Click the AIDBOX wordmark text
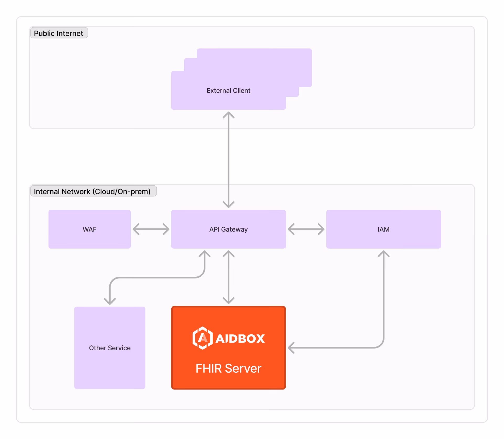This screenshot has width=504, height=439. click(240, 339)
